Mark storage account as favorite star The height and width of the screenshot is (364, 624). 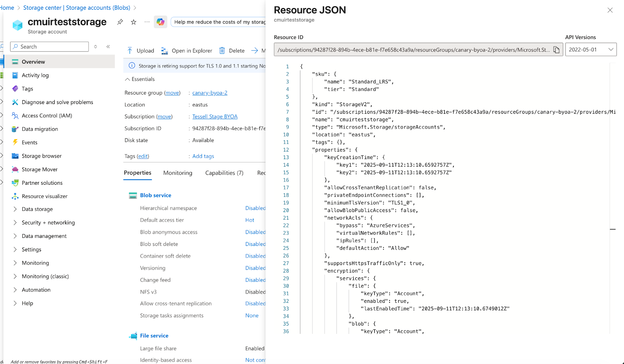[x=133, y=22]
